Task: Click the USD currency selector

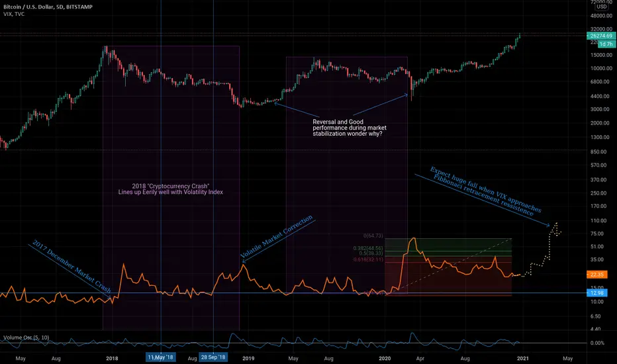Action: click(601, 7)
